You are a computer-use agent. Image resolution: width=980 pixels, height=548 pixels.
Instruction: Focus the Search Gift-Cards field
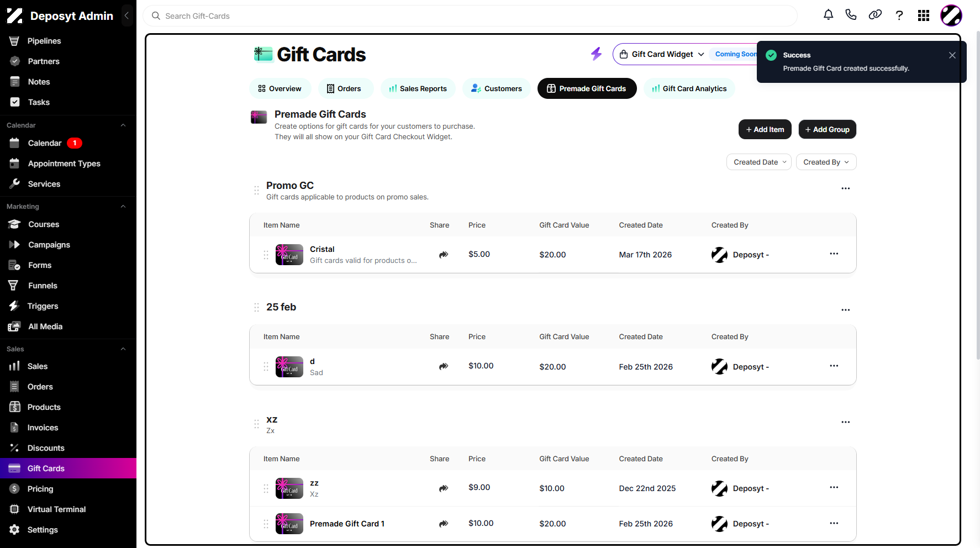pyautogui.click(x=470, y=16)
